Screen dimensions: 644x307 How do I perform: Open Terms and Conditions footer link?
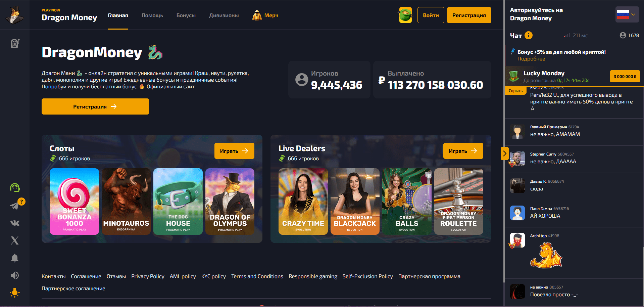click(257, 276)
